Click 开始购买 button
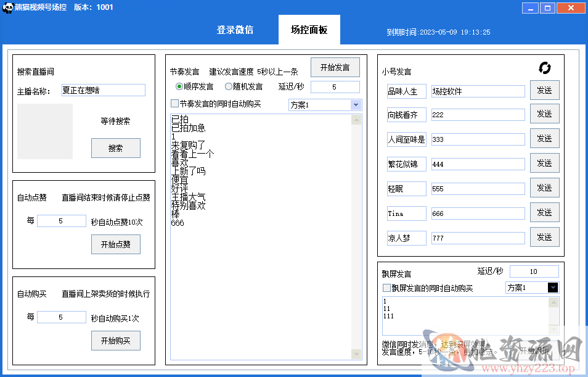 (115, 341)
